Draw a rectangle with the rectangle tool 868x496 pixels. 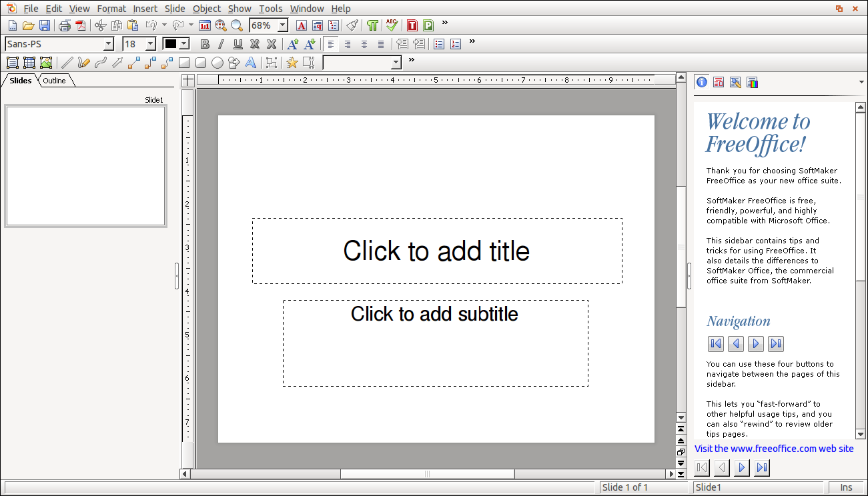pyautogui.click(x=183, y=63)
